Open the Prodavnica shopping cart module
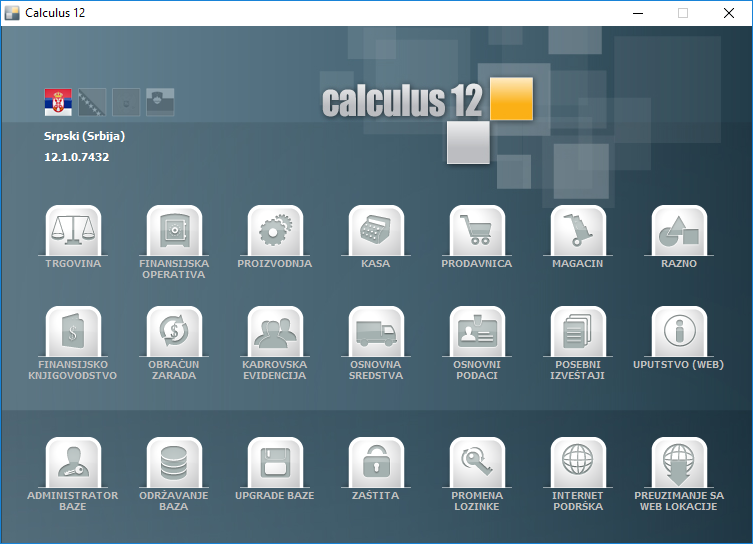This screenshot has height=544, width=753. tap(477, 231)
